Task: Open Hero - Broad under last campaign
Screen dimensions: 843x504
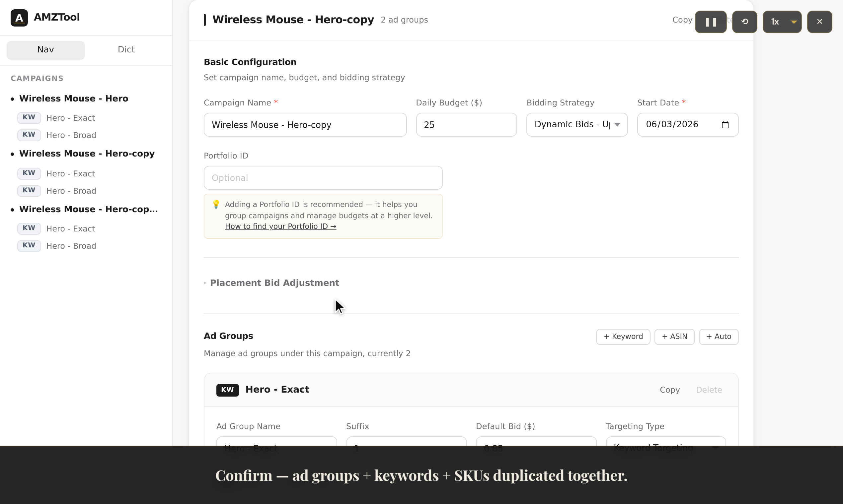Action: click(71, 246)
